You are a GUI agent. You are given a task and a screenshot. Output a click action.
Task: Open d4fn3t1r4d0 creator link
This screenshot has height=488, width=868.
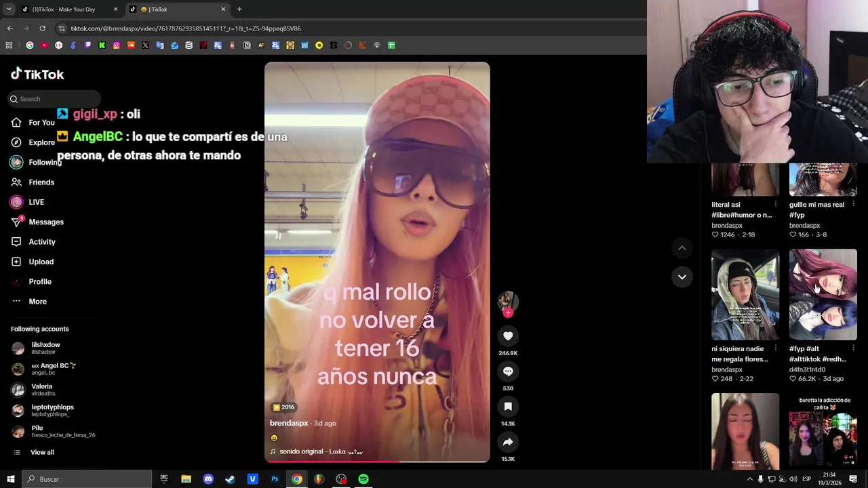(x=807, y=369)
